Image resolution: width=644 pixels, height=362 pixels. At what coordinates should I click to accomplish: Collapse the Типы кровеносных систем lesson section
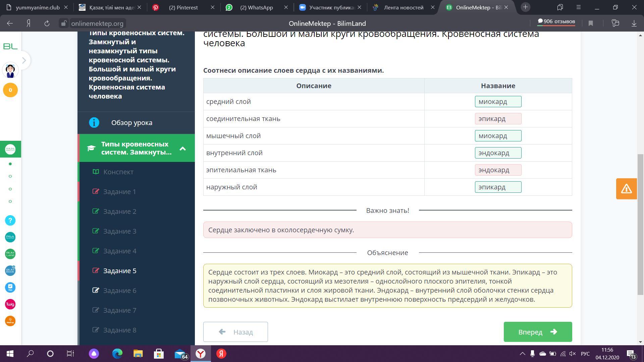click(x=182, y=148)
